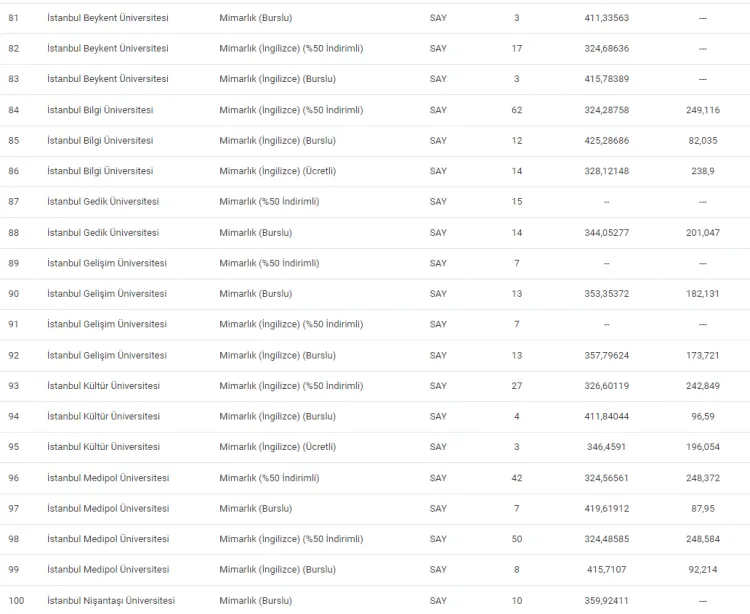Open Mimarlık (İngilizce) (Ücretli) in row 86
The width and height of the screenshot is (750, 614).
(277, 171)
